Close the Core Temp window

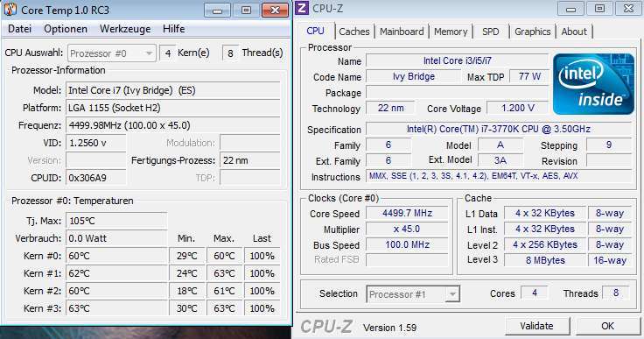275,11
